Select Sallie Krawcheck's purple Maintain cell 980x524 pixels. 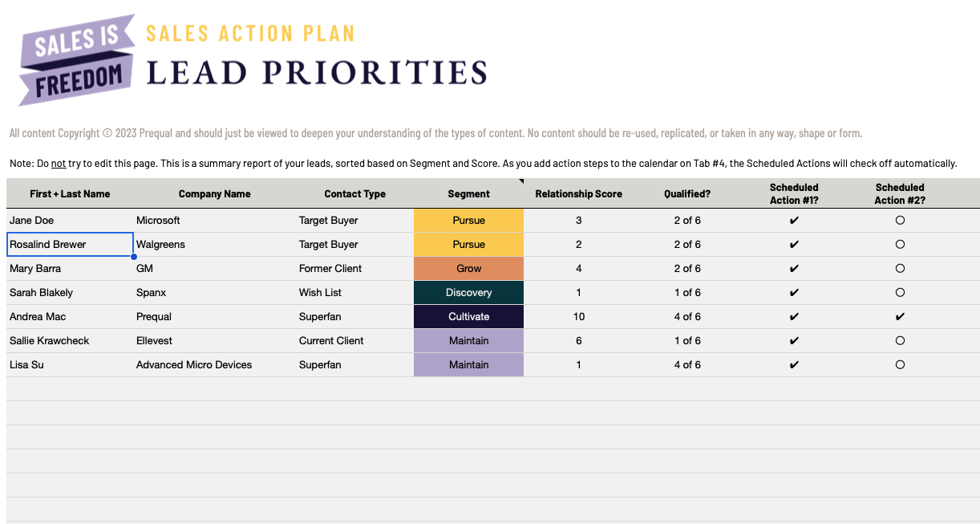pos(468,340)
